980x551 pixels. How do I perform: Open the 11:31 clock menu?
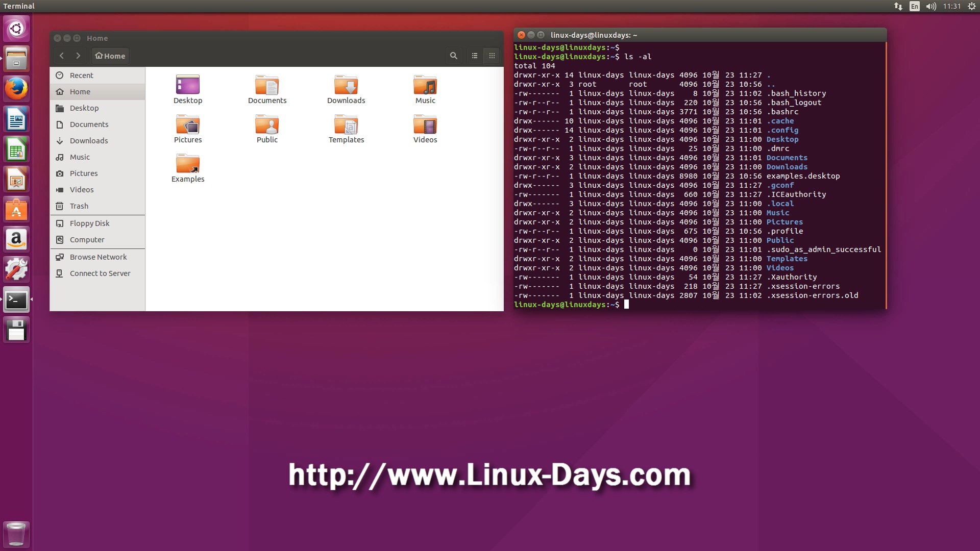click(952, 6)
